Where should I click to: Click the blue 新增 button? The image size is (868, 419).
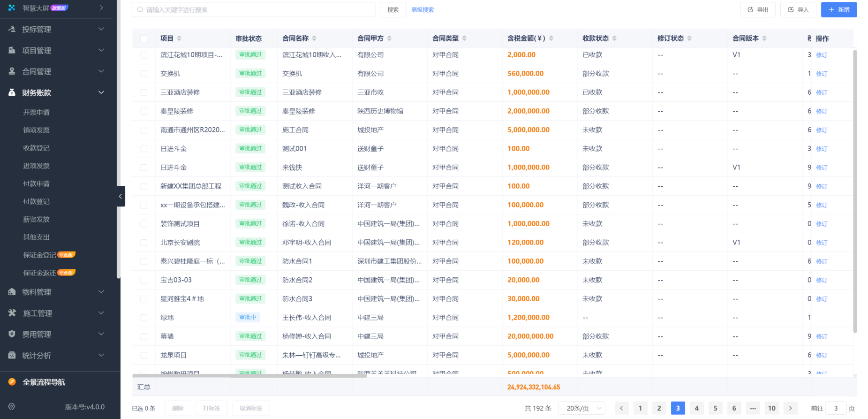[x=839, y=9]
